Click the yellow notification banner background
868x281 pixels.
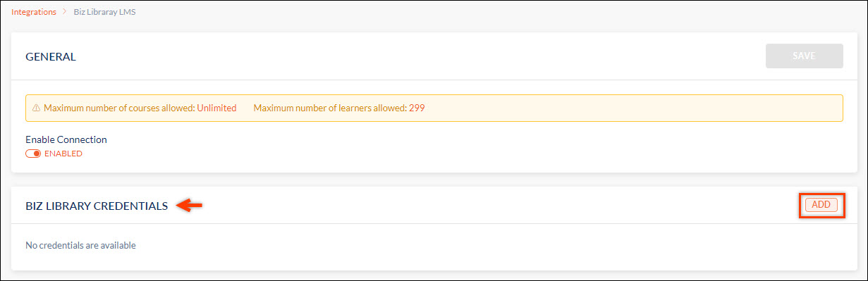pyautogui.click(x=635, y=108)
